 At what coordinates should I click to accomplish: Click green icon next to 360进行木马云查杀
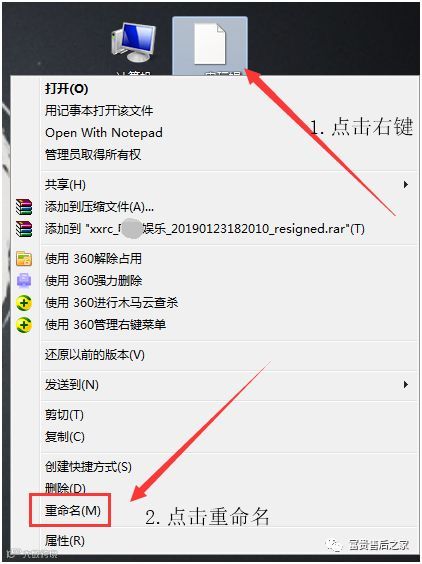coord(24,303)
